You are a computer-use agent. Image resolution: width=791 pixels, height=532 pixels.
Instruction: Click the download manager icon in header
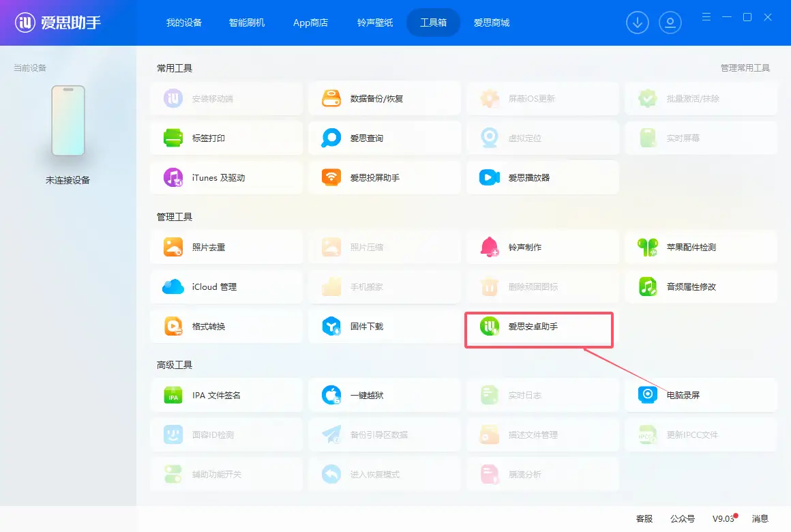click(x=638, y=23)
